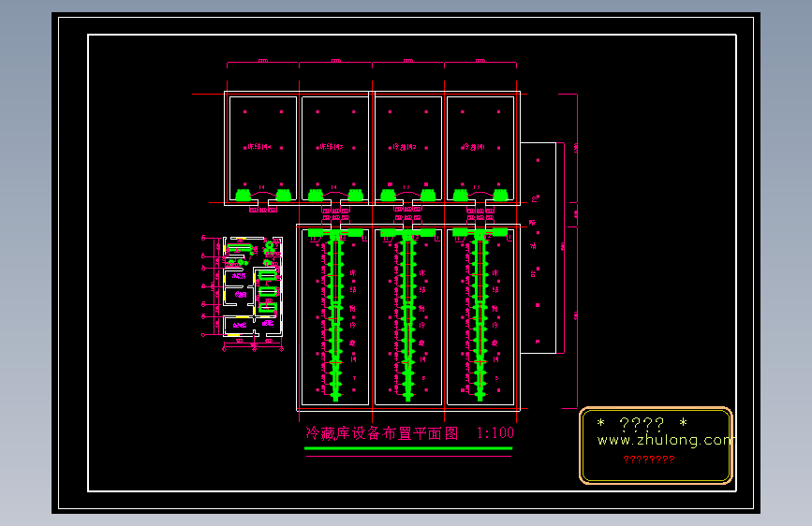812x526 pixels.
Task: Click the red "????????" text
Action: click(x=649, y=460)
